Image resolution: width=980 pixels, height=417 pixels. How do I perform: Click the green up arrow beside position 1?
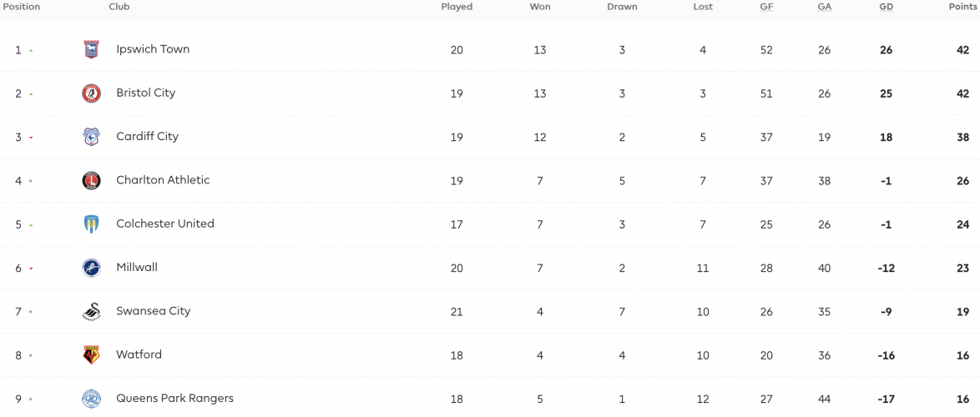(x=31, y=51)
